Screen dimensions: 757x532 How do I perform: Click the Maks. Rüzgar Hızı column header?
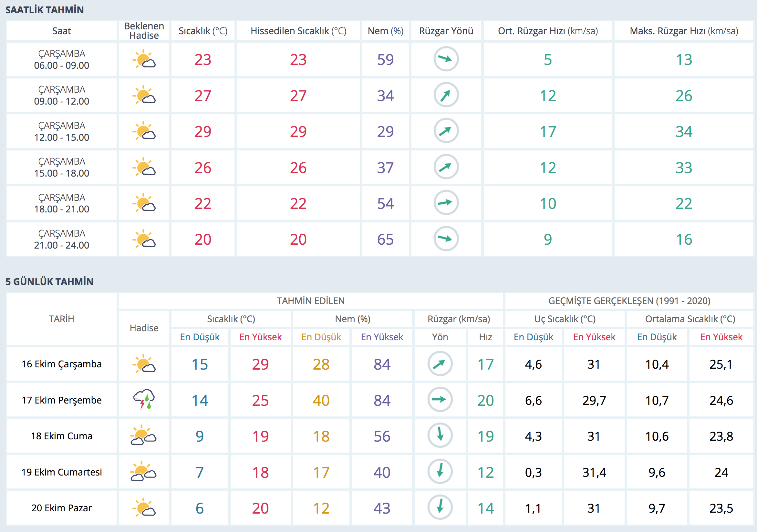pyautogui.click(x=684, y=31)
